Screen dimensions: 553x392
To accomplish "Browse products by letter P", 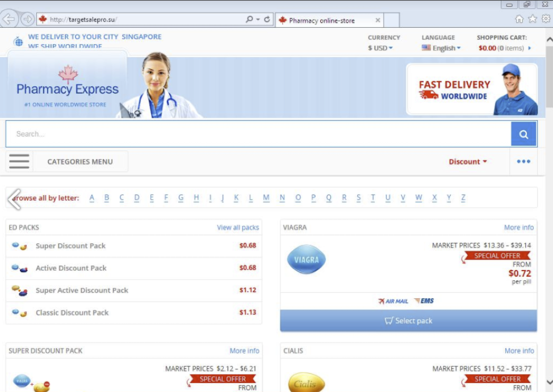I will [x=313, y=198].
